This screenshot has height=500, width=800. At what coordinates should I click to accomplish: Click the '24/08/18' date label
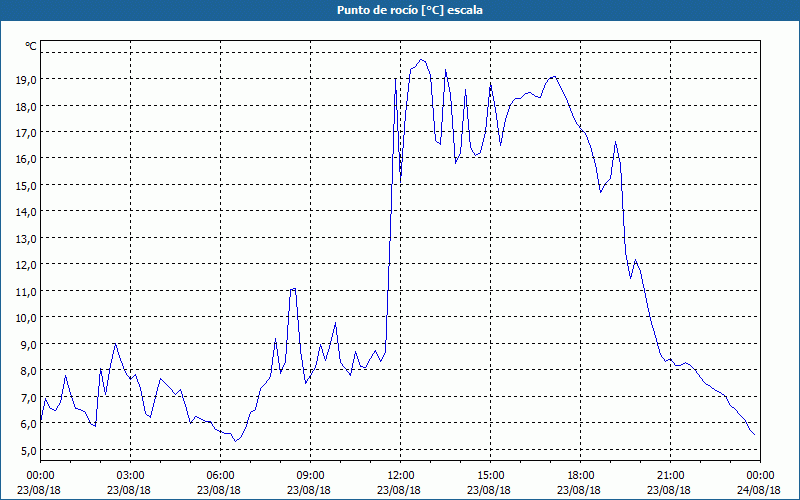click(x=759, y=490)
